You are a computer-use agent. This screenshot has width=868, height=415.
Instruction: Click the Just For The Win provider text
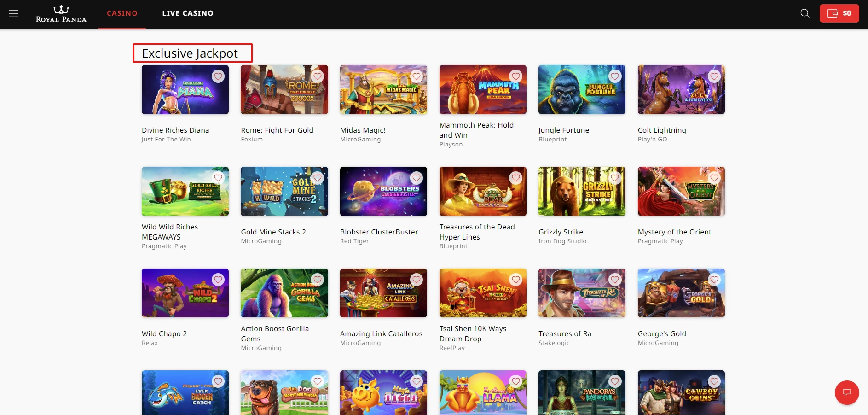coord(166,139)
